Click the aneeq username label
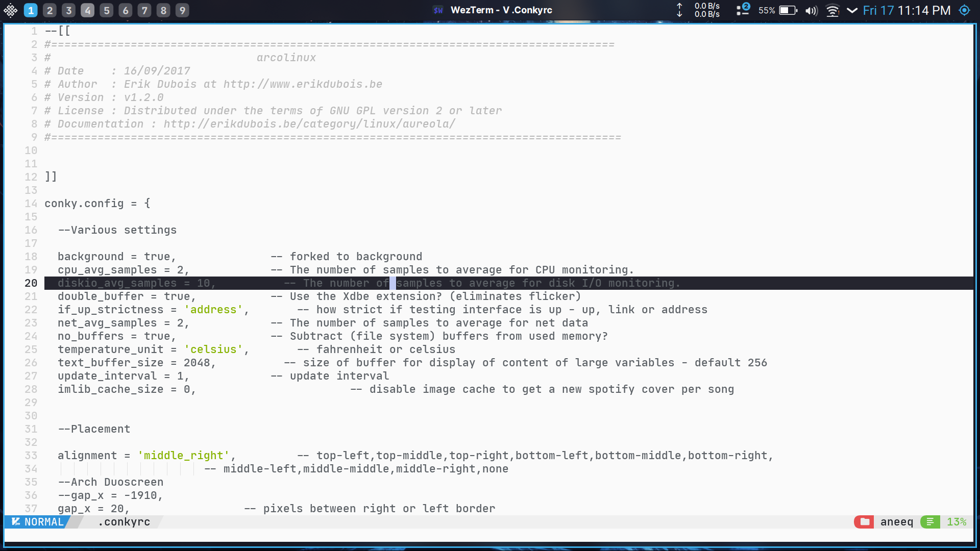 pyautogui.click(x=896, y=522)
